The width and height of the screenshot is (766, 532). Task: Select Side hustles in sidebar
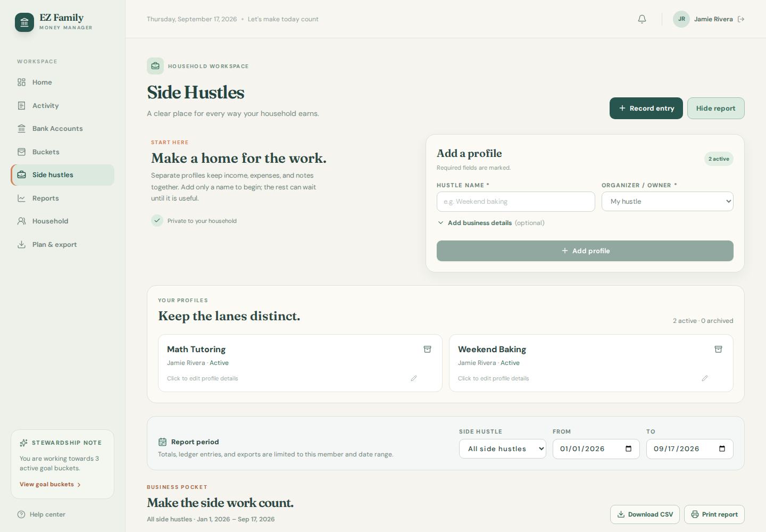(62, 175)
